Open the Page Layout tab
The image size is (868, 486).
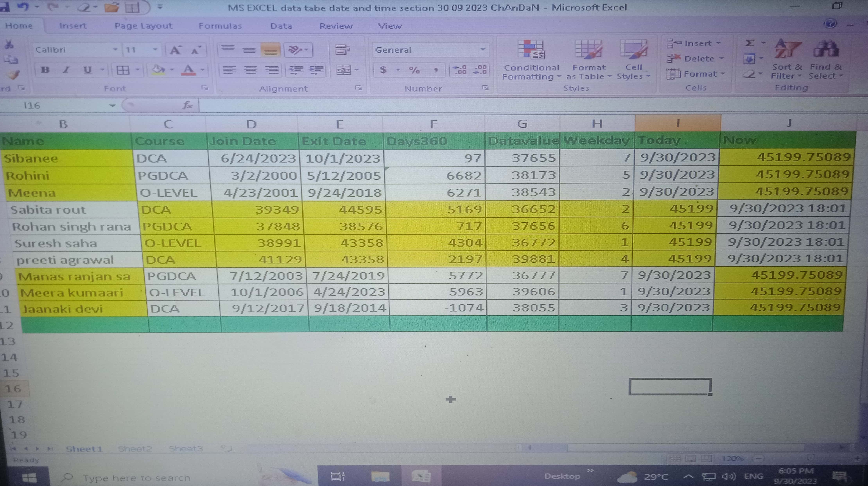[x=143, y=26]
